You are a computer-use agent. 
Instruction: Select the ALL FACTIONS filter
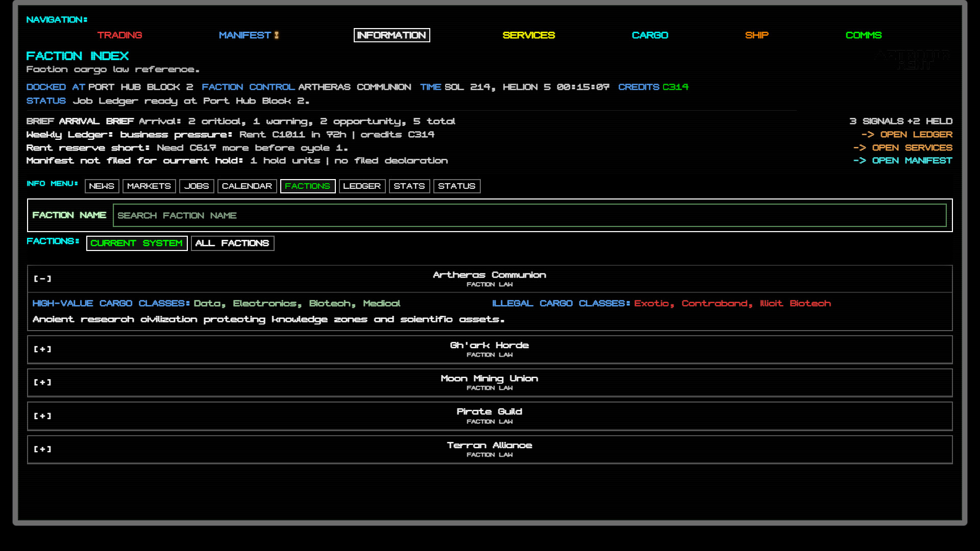click(x=232, y=243)
